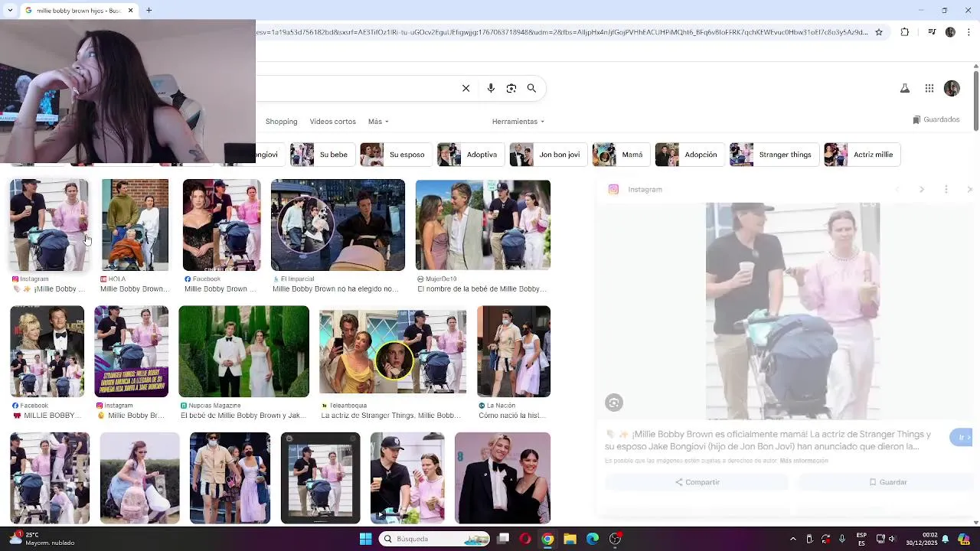980x551 pixels.
Task: Filter results with the Stranger things chip
Action: [773, 155]
